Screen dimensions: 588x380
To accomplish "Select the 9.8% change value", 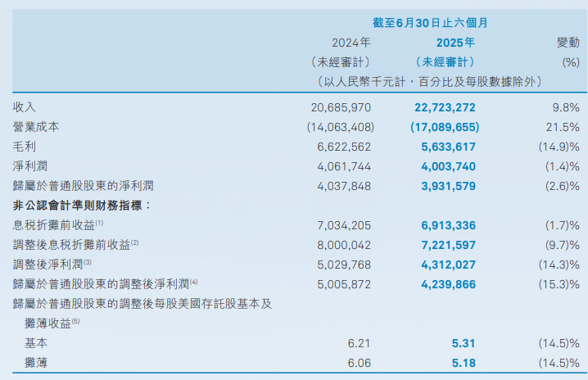I will (566, 107).
